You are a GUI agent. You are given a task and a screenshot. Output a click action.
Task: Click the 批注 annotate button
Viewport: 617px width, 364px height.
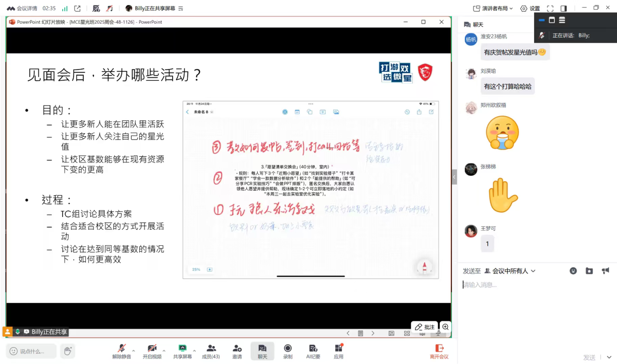point(425,327)
